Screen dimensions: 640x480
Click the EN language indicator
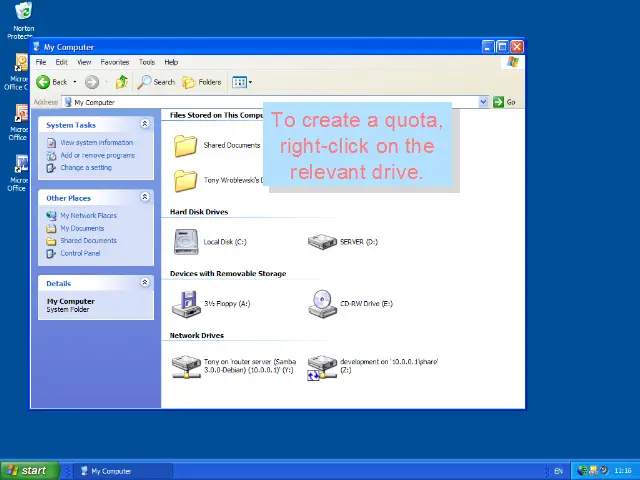(x=558, y=471)
